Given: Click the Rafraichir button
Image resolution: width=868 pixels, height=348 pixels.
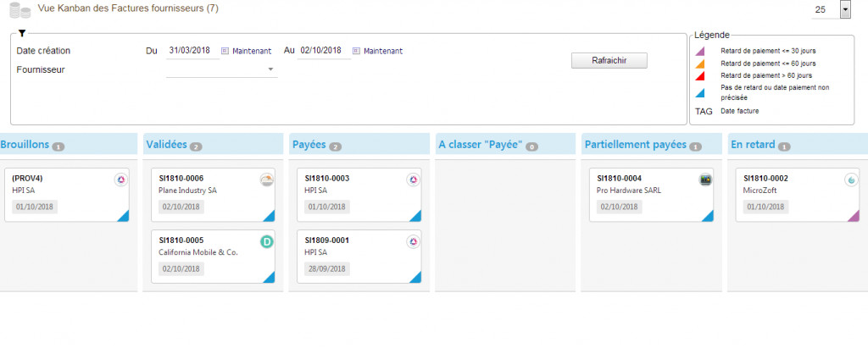Looking at the screenshot, I should (x=609, y=61).
